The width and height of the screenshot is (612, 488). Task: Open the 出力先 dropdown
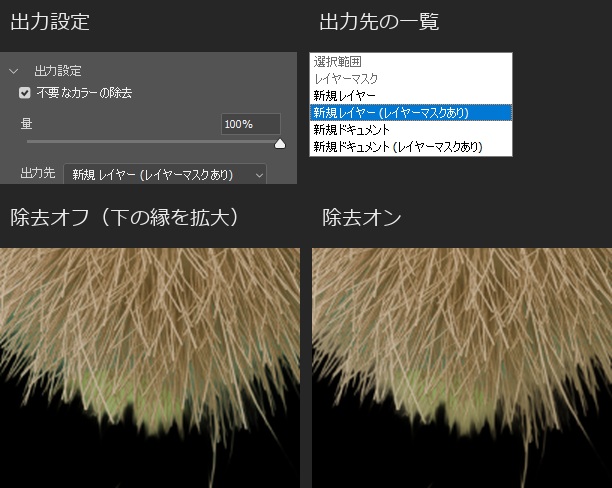click(x=165, y=175)
